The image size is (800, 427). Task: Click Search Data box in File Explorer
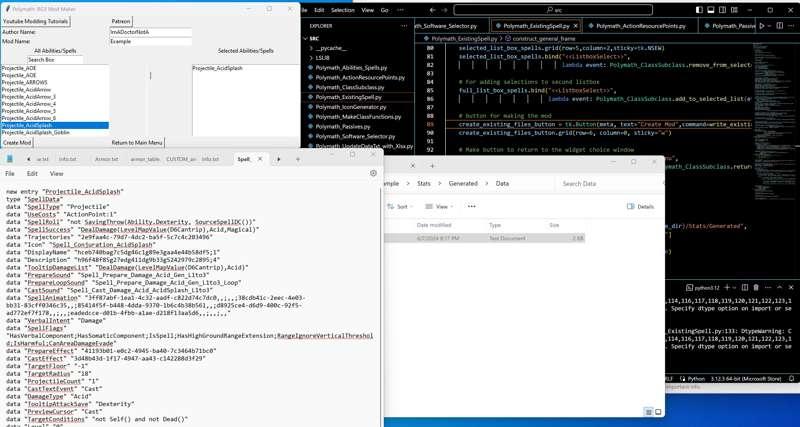(610, 183)
